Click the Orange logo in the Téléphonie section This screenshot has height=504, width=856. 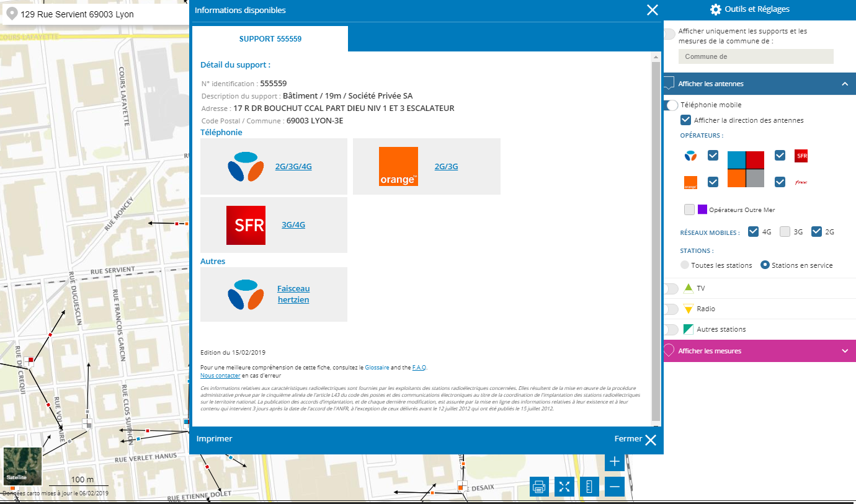click(x=398, y=166)
